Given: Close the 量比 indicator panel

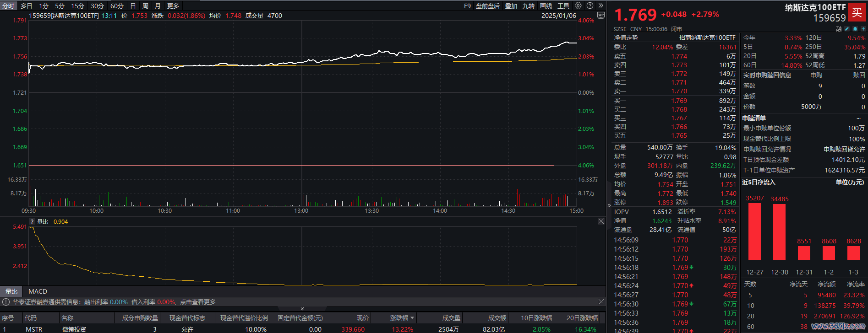Looking at the screenshot, I should coord(601,221).
